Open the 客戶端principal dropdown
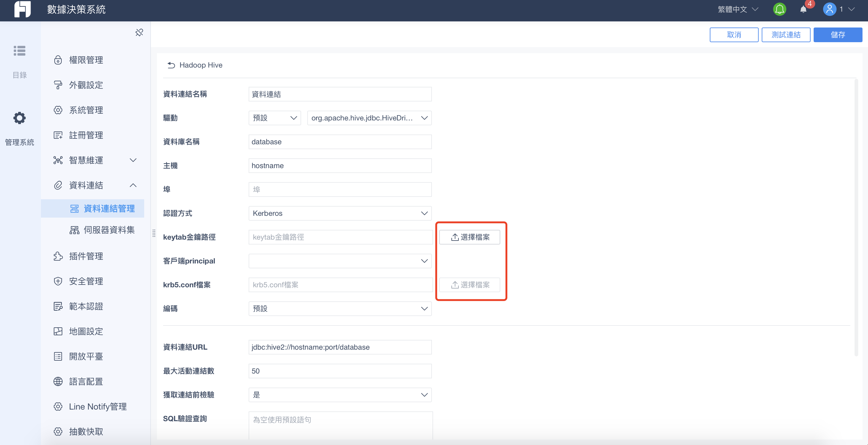 click(x=340, y=261)
